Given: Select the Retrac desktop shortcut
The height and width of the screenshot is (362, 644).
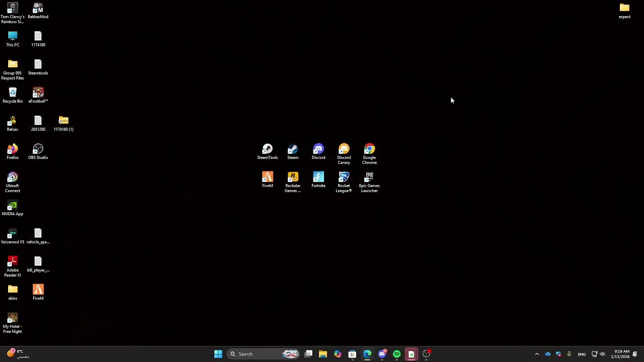Looking at the screenshot, I should pyautogui.click(x=13, y=124).
